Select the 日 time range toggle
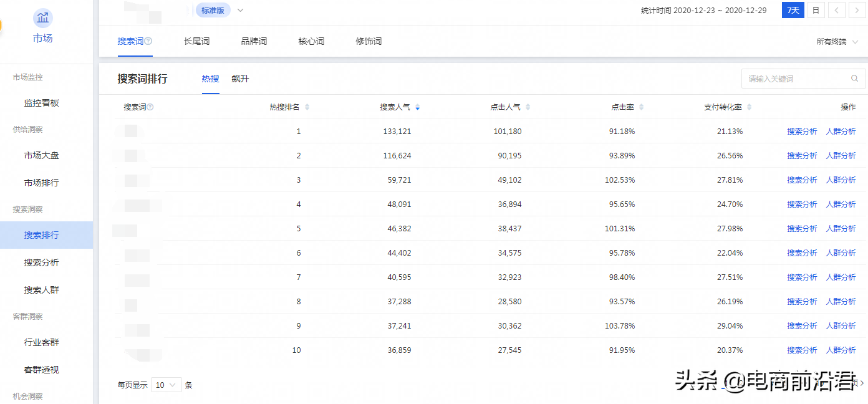The image size is (868, 404). click(x=816, y=11)
